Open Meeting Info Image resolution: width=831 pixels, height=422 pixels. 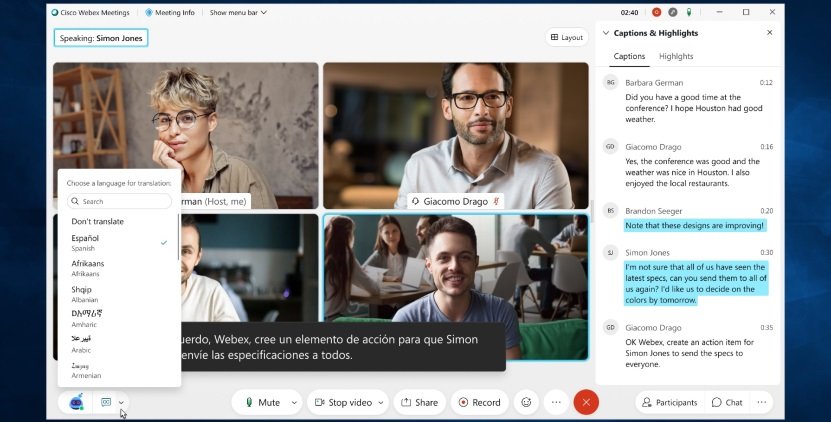pos(170,12)
